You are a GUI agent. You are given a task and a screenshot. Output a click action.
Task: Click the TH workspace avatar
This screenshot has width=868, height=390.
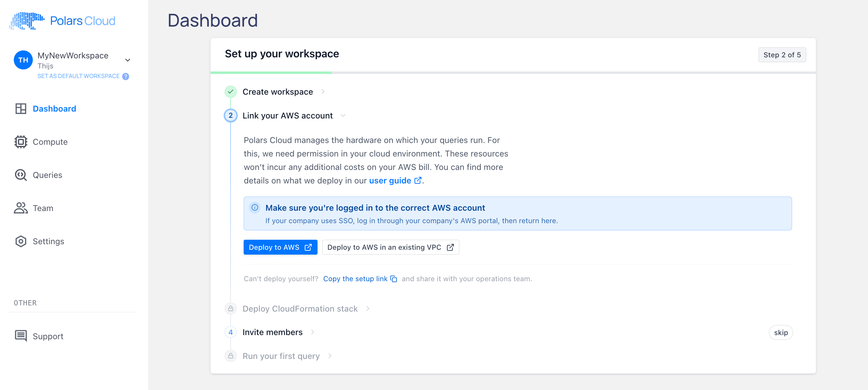pos(23,60)
